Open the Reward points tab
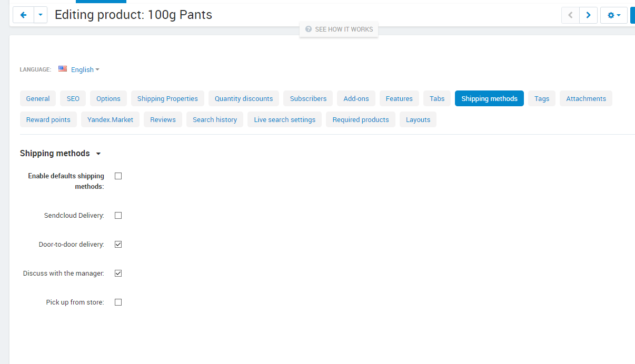Viewport: 635px width, 364px height. point(48,119)
